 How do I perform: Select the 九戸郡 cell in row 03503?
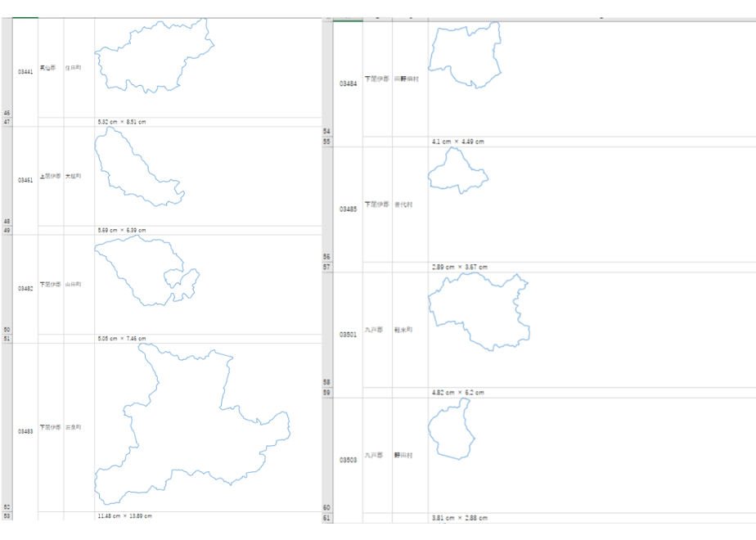click(377, 455)
